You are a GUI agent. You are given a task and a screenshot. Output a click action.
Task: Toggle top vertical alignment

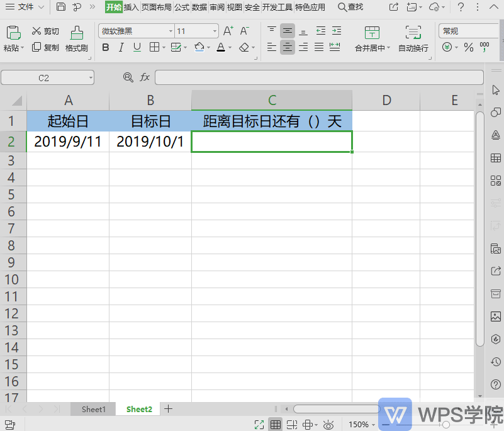pos(272,31)
